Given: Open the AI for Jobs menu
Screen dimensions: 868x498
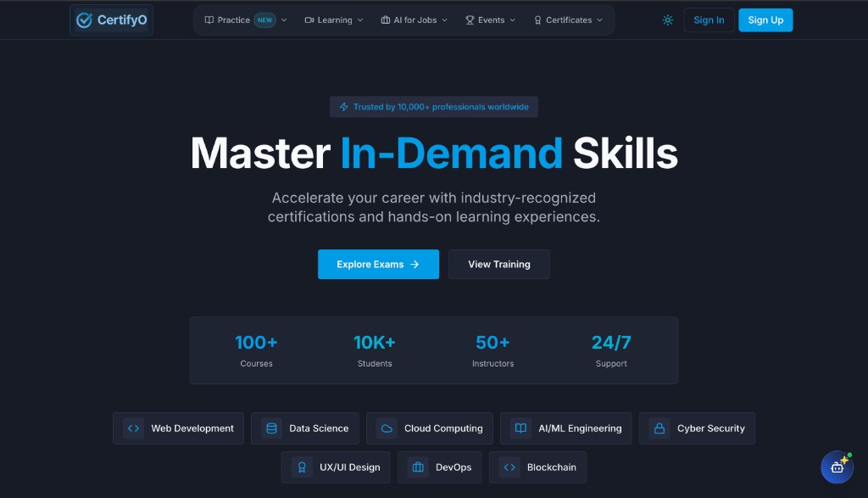Looking at the screenshot, I should click(x=414, y=20).
